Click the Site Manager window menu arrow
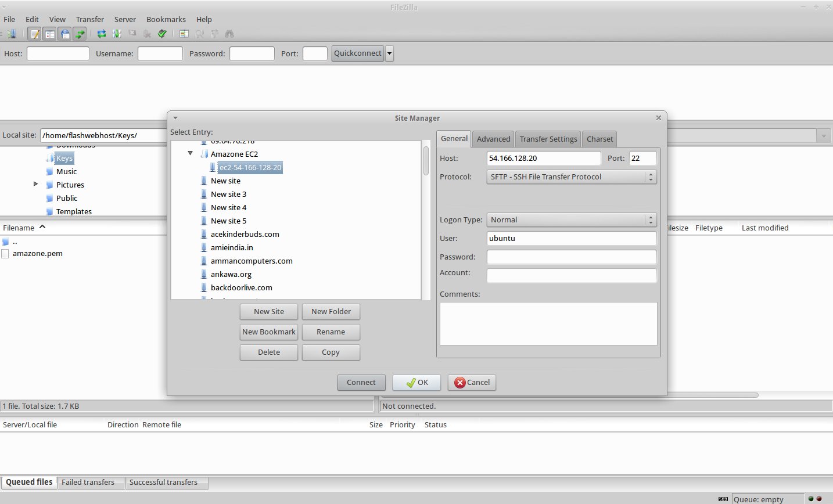The image size is (833, 504). pos(175,118)
